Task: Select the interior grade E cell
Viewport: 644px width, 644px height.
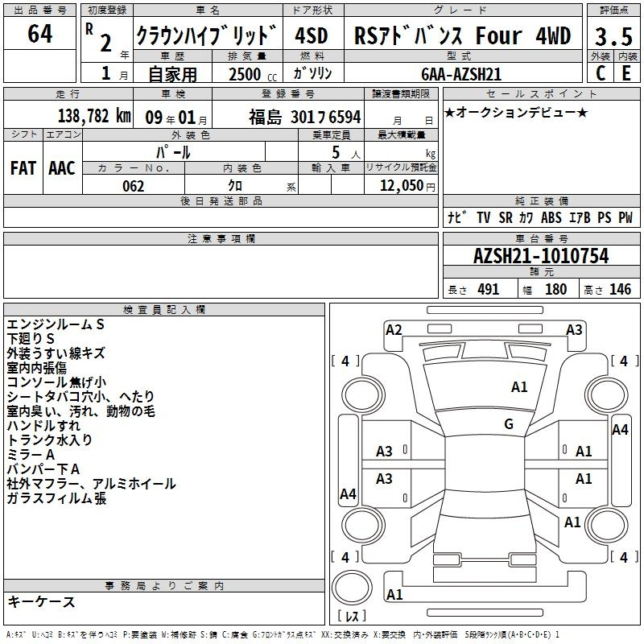Action: tap(626, 73)
